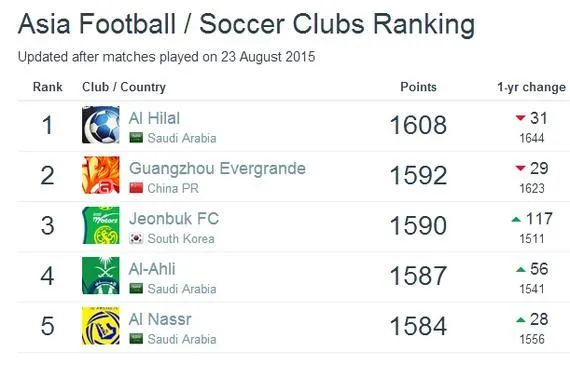Open the Al-Ahli club link
The height and width of the screenshot is (392, 570).
(x=152, y=269)
